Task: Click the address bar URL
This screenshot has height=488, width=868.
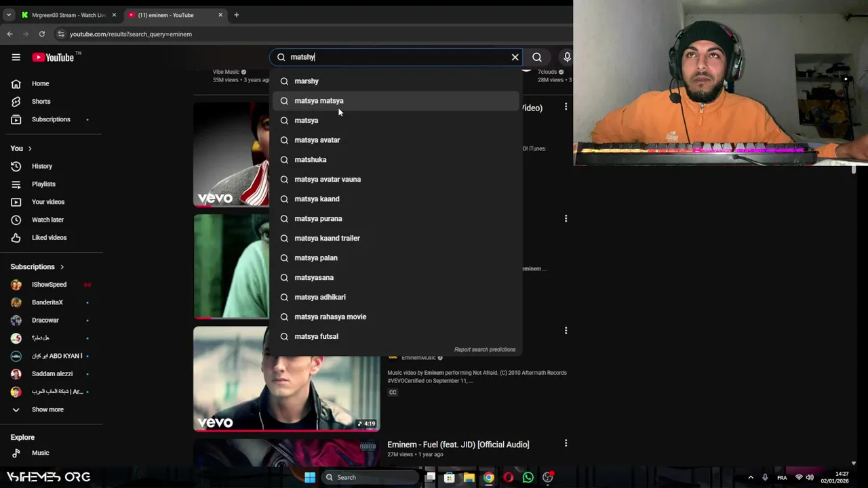Action: tap(131, 34)
